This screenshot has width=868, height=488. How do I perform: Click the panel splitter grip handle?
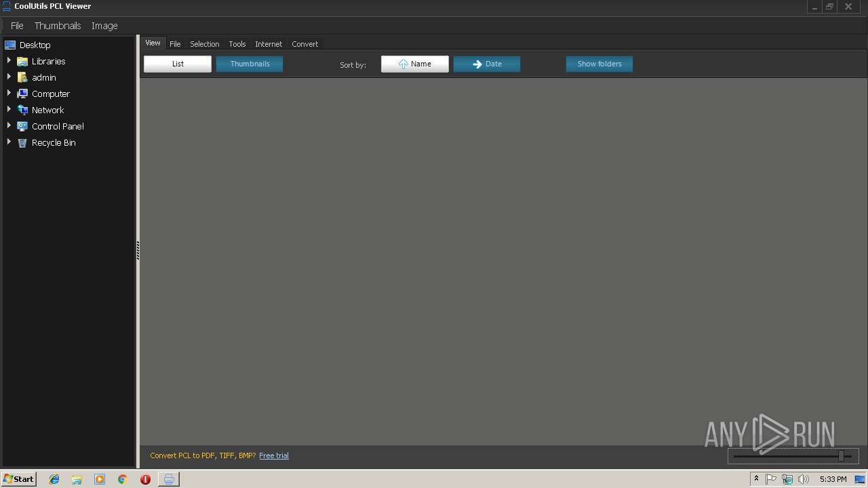(x=138, y=250)
